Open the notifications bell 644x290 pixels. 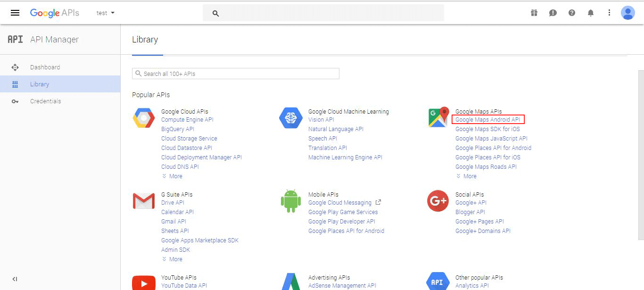click(x=591, y=13)
